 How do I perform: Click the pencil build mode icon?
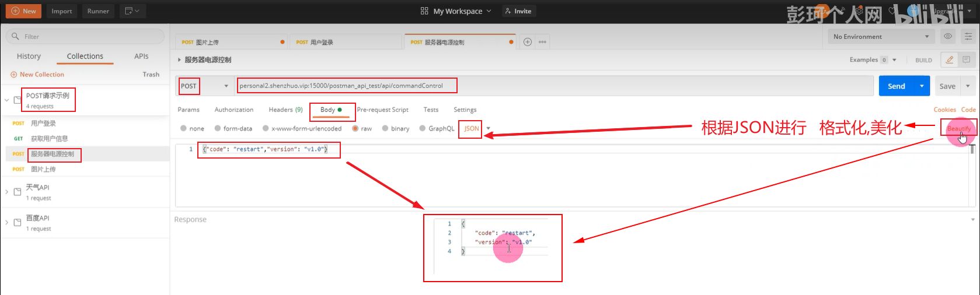950,60
